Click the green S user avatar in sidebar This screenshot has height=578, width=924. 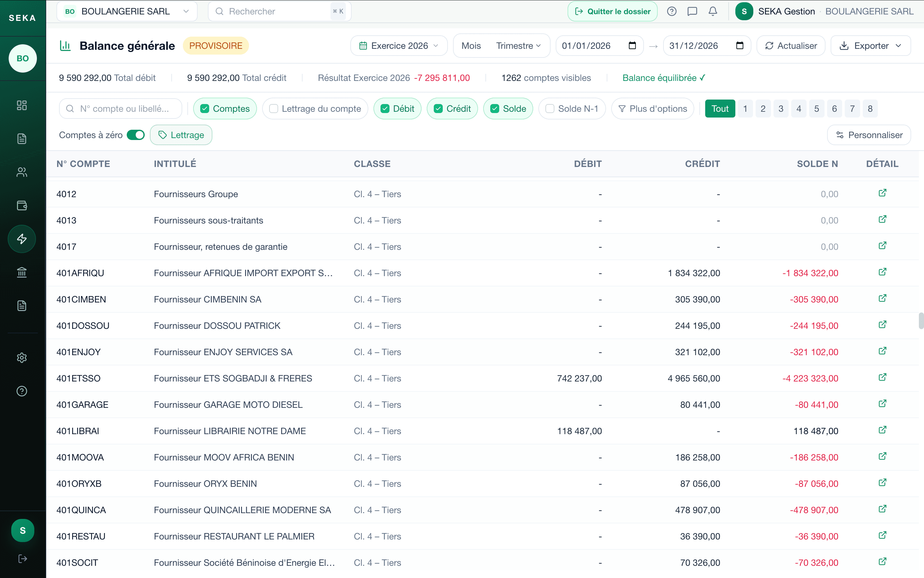pyautogui.click(x=22, y=530)
